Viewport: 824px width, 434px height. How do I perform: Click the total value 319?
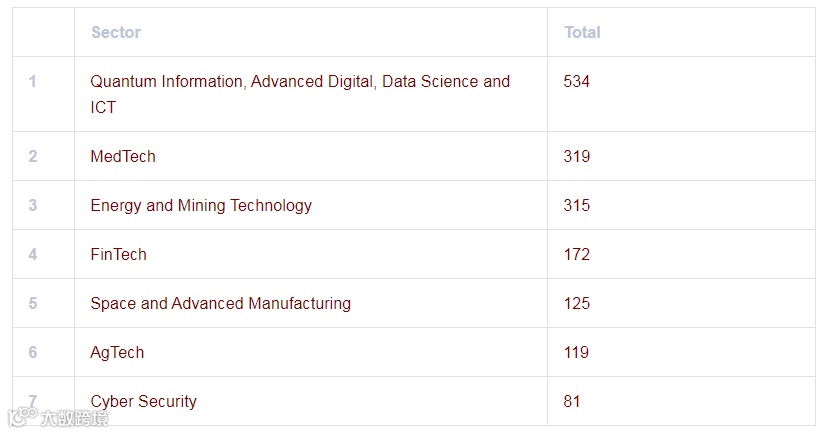[577, 156]
